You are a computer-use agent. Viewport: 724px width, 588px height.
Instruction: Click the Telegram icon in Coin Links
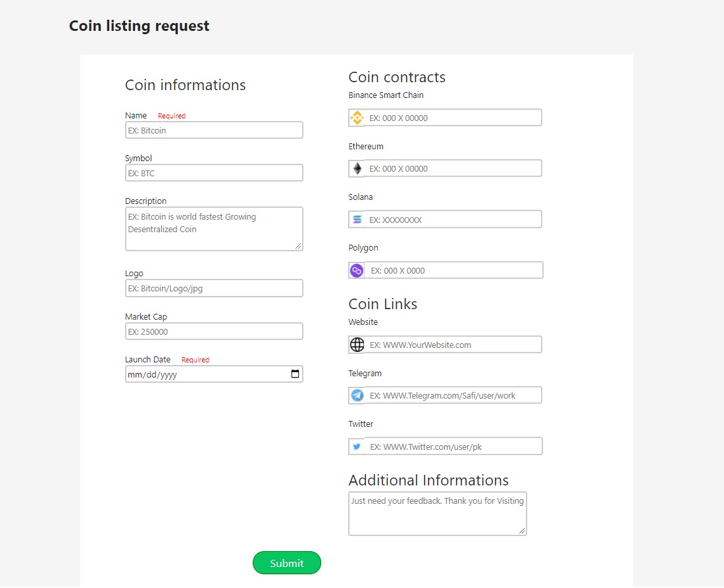(x=357, y=395)
